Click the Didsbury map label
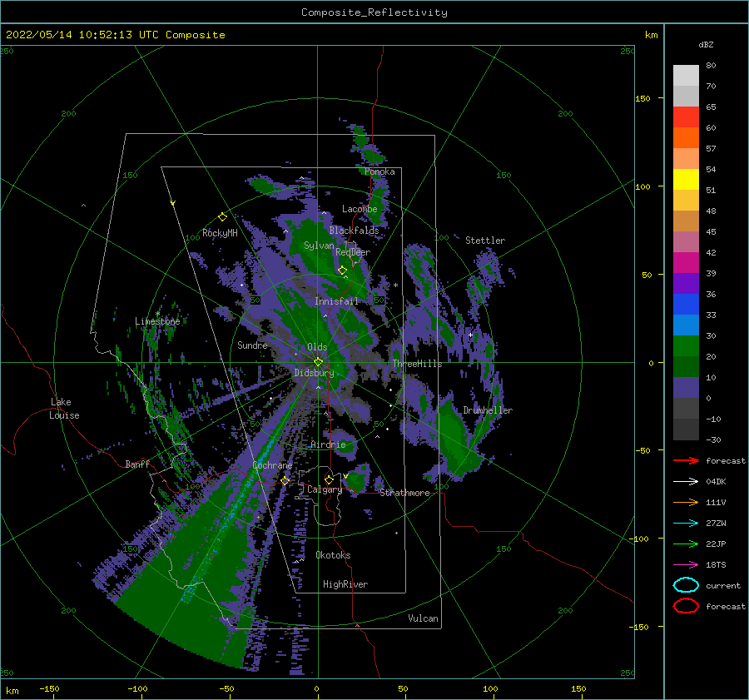The image size is (749, 700). tap(315, 373)
